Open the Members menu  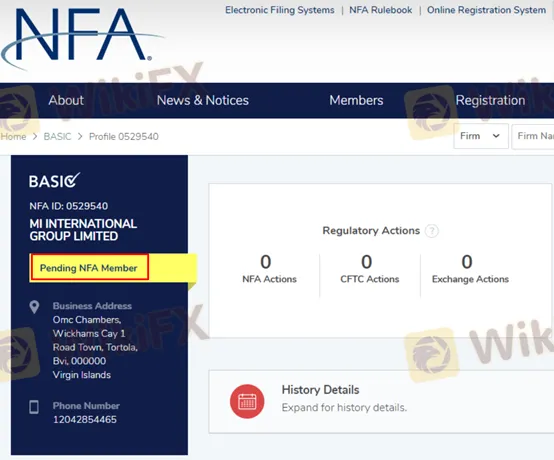coord(356,100)
